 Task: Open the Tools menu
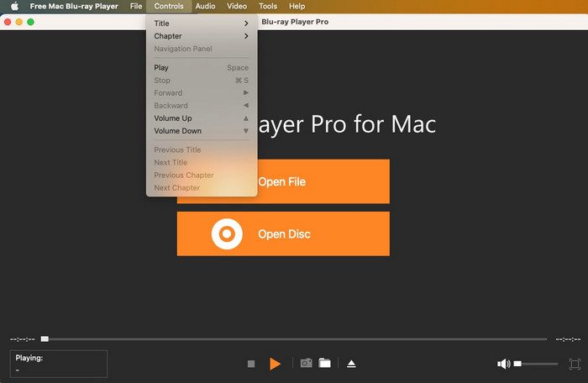click(x=268, y=7)
